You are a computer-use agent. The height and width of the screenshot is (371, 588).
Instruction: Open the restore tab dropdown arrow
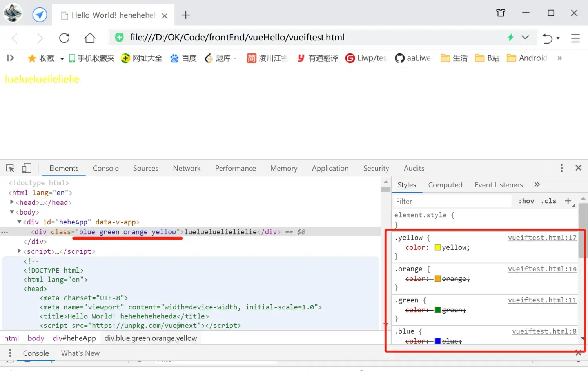pyautogui.click(x=558, y=38)
